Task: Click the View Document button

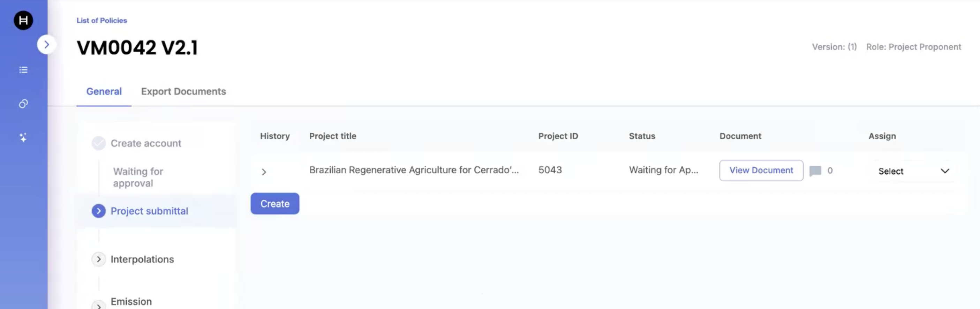Action: pyautogui.click(x=761, y=171)
